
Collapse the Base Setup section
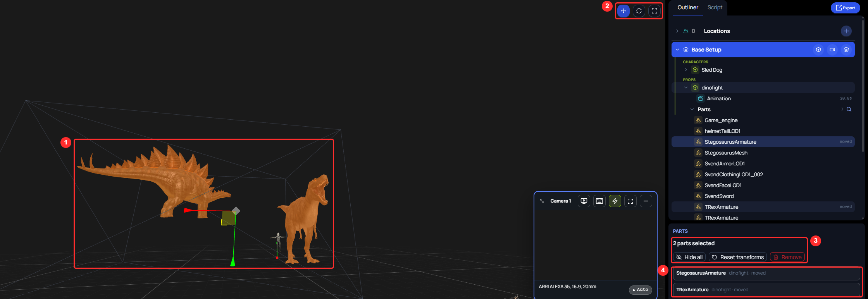(x=677, y=50)
